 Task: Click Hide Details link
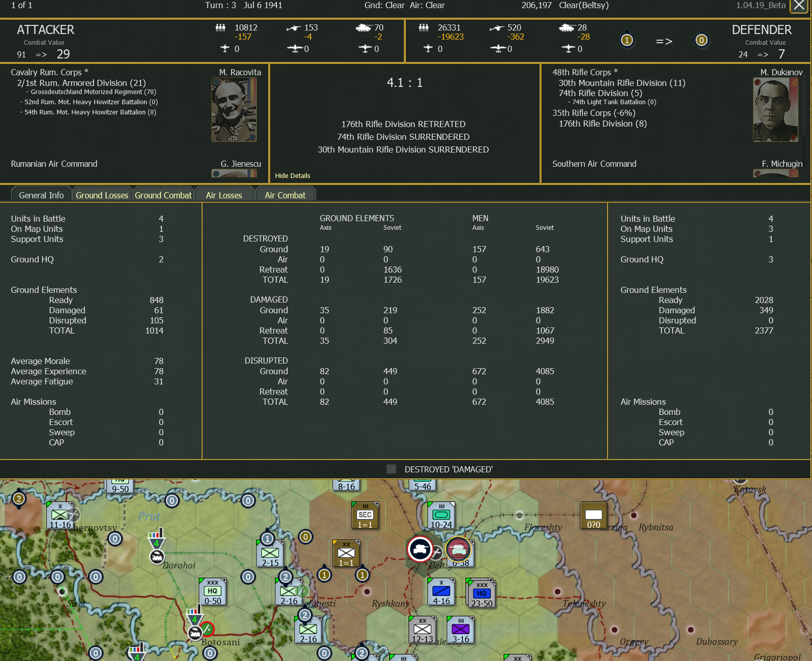coord(293,175)
